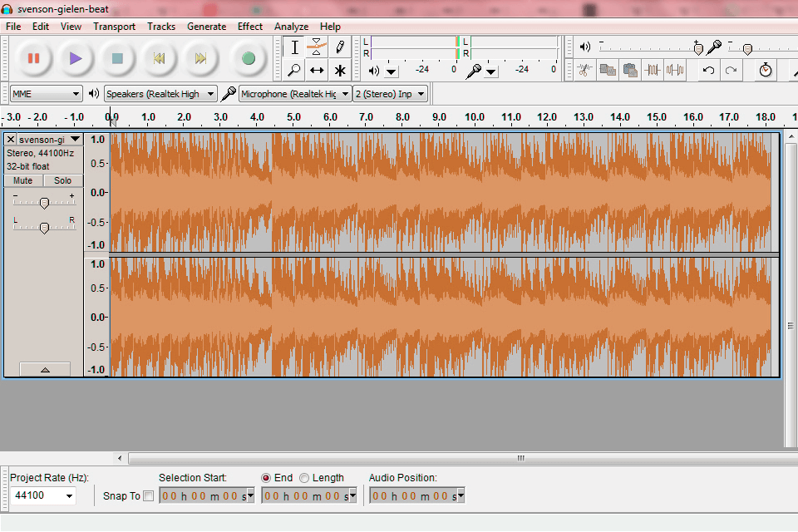
Task: Click the Cut (scissors) icon
Action: [584, 70]
